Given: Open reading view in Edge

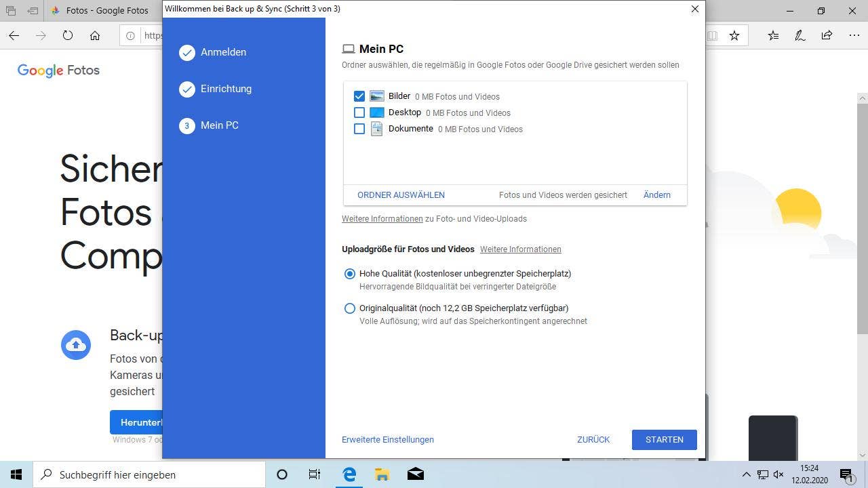Looking at the screenshot, I should pyautogui.click(x=713, y=35).
